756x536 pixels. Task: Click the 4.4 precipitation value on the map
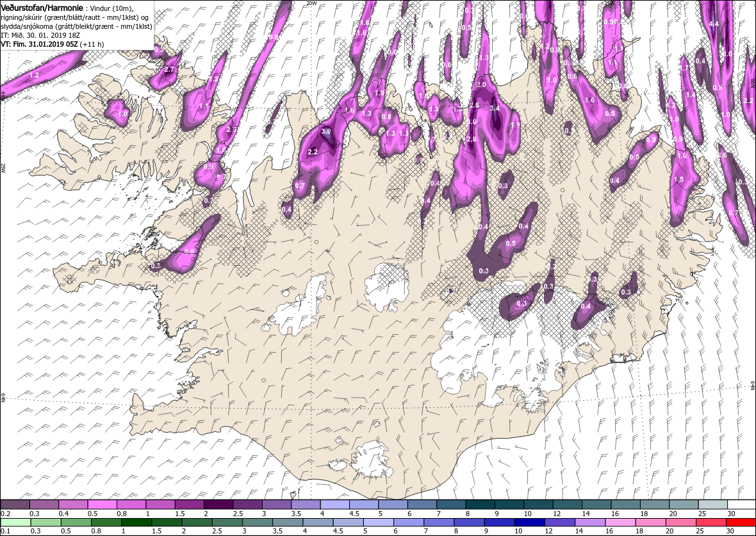tap(714, 24)
